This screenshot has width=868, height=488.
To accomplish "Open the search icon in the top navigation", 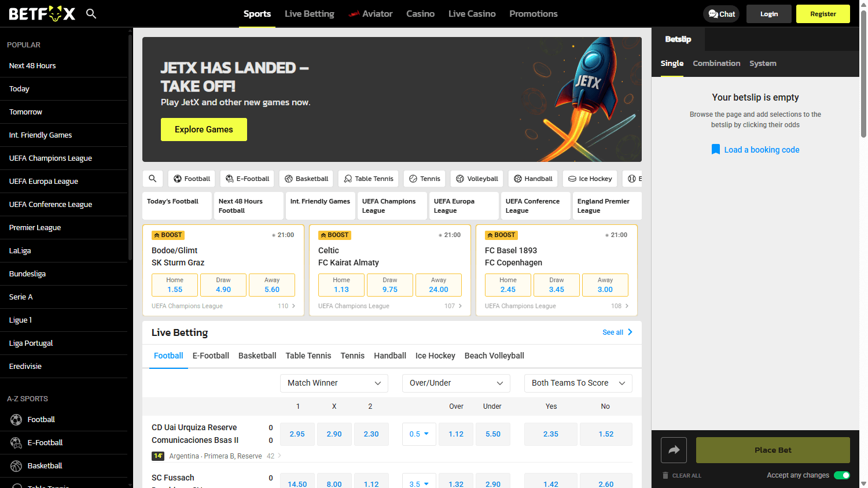I will pos(91,13).
